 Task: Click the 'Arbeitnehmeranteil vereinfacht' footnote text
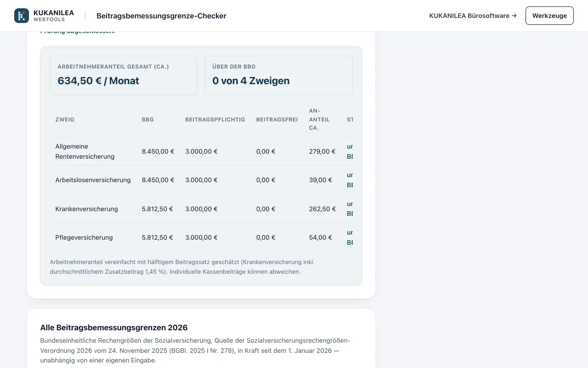182,267
